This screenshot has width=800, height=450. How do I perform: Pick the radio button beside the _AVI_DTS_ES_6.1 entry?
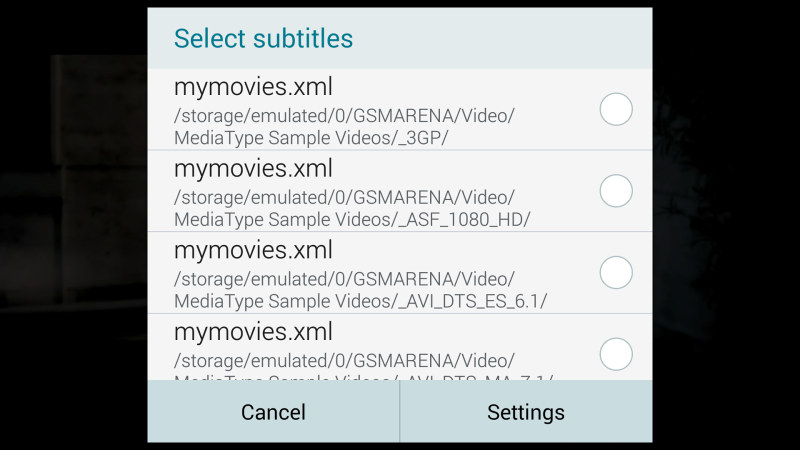616,272
